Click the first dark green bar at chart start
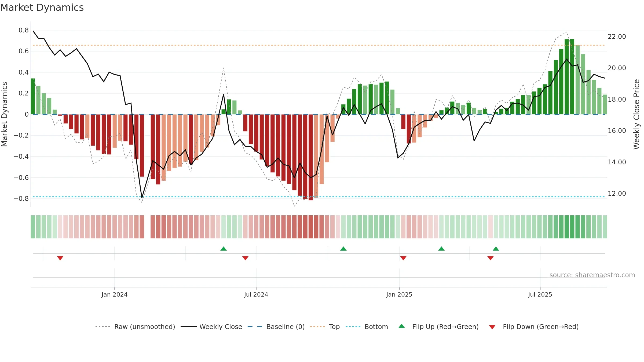The image size is (644, 362). click(33, 96)
